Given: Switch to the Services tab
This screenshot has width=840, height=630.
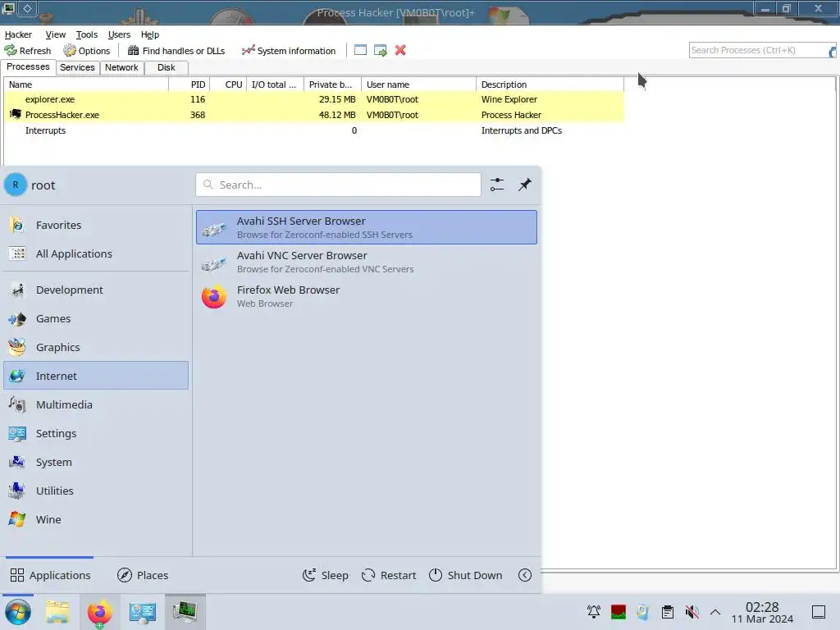Looking at the screenshot, I should [x=77, y=67].
